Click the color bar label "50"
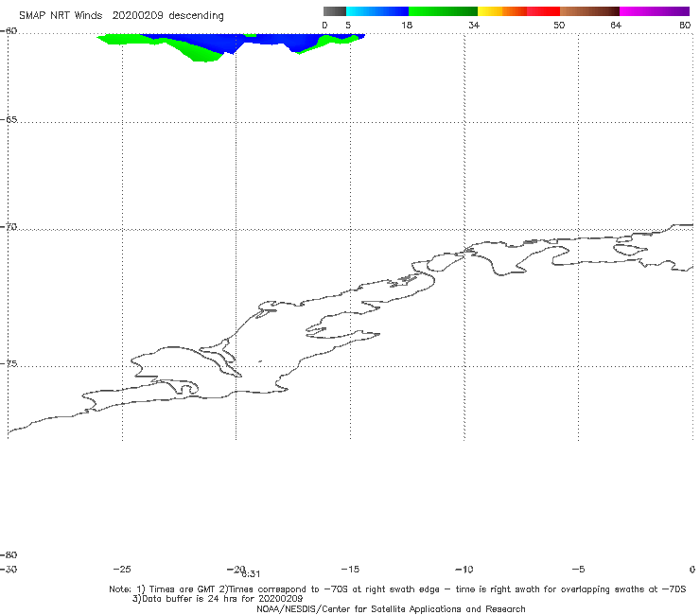The height and width of the screenshot is (615, 700). pyautogui.click(x=559, y=26)
